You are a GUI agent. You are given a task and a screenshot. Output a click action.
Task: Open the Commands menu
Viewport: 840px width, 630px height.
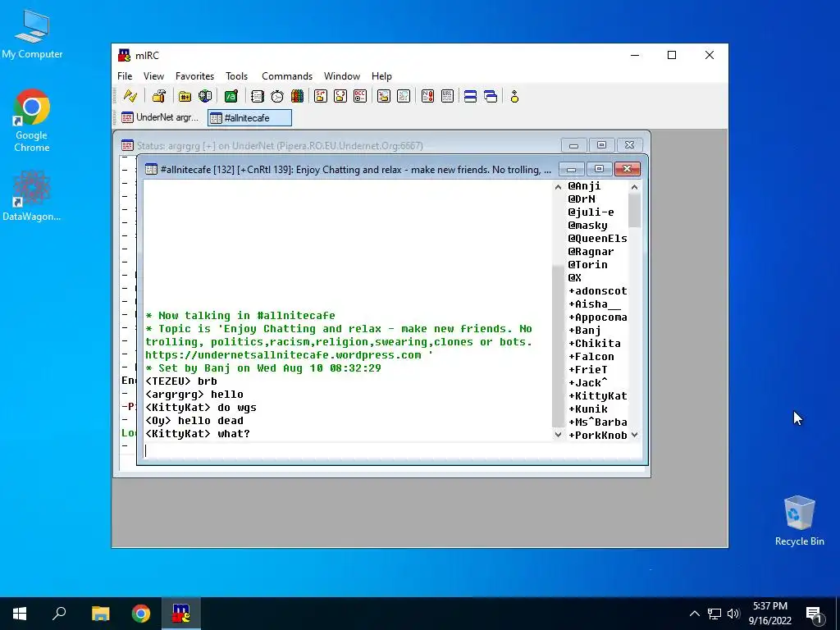pos(286,76)
